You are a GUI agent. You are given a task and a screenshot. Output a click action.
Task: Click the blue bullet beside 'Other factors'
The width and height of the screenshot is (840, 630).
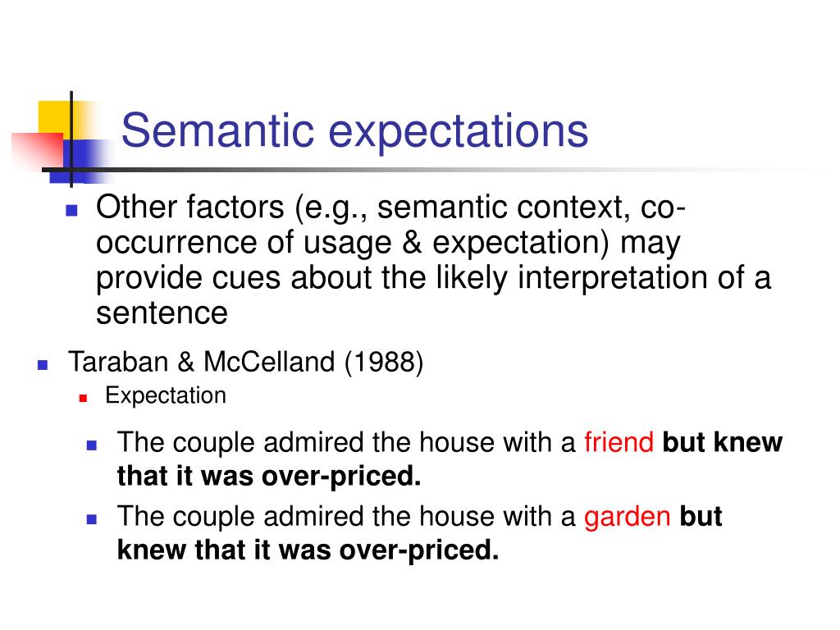click(72, 210)
